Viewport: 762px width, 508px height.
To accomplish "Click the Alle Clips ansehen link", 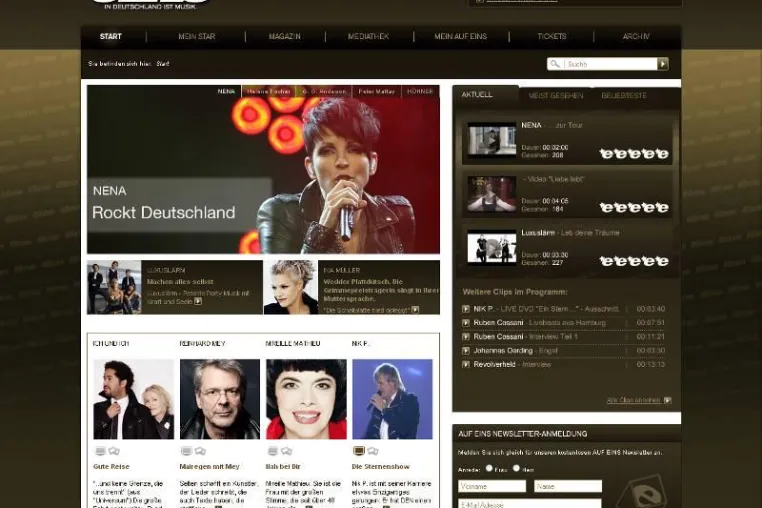I will pyautogui.click(x=634, y=400).
